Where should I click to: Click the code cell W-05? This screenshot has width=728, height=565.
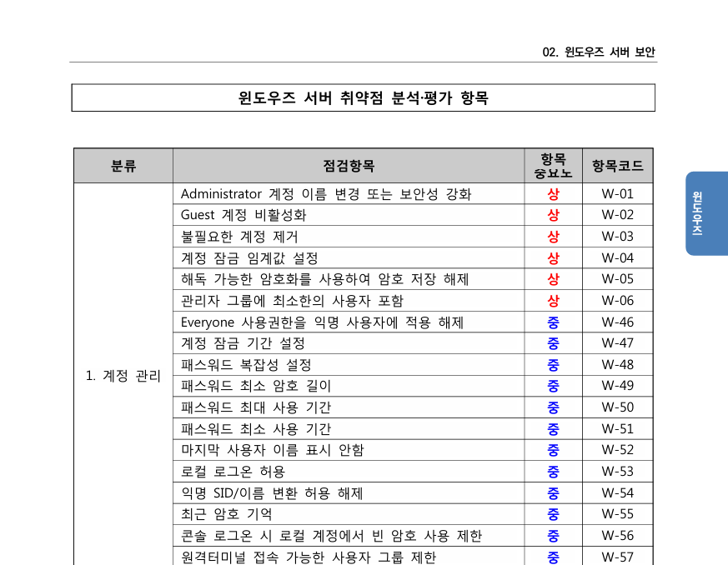617,279
